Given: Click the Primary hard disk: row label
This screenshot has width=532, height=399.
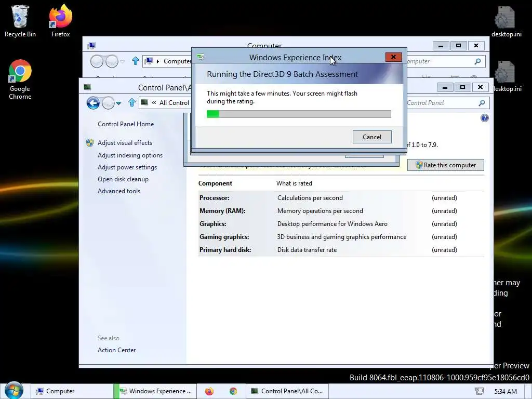Looking at the screenshot, I should (225, 250).
